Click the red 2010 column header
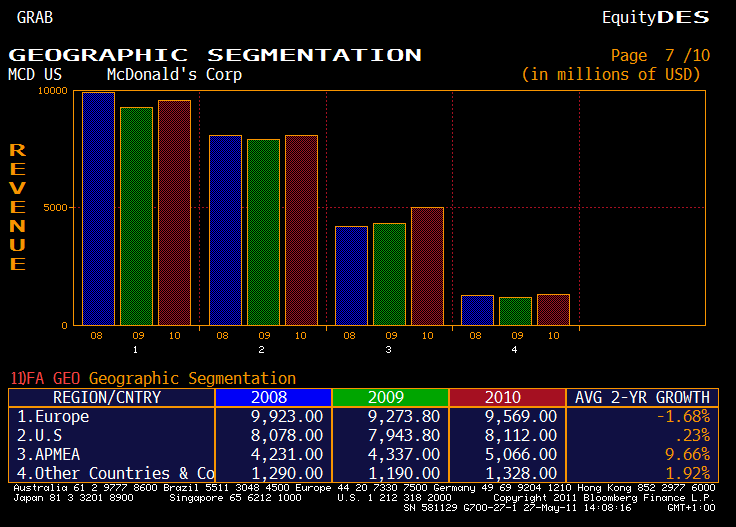 pyautogui.click(x=507, y=398)
